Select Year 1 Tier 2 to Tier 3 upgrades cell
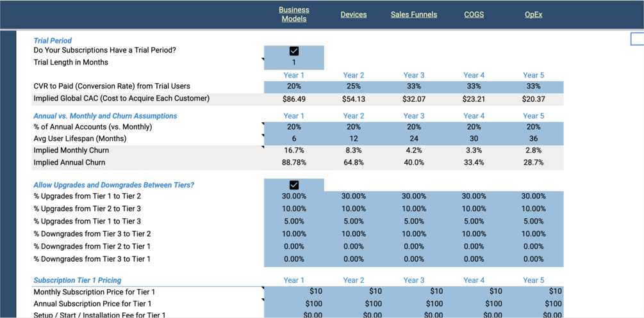 pos(294,209)
